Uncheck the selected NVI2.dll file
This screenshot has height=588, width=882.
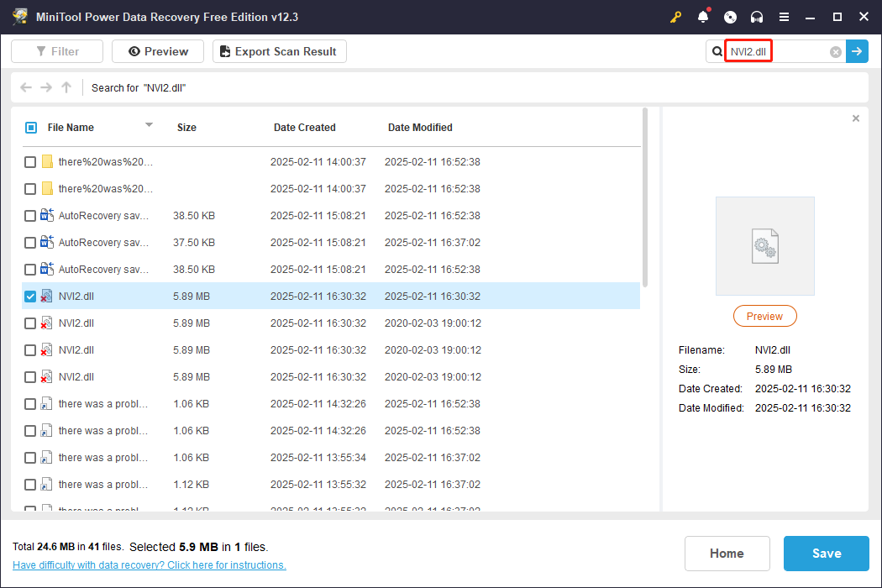30,297
